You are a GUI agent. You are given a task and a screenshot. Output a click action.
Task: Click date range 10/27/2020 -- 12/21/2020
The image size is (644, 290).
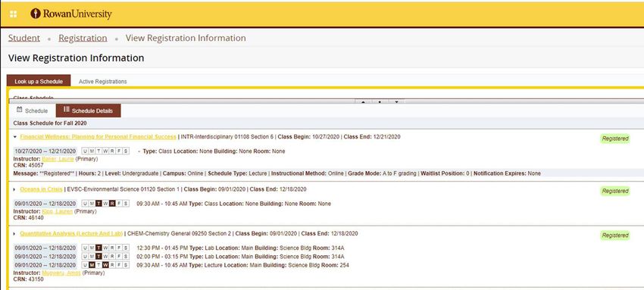point(45,151)
